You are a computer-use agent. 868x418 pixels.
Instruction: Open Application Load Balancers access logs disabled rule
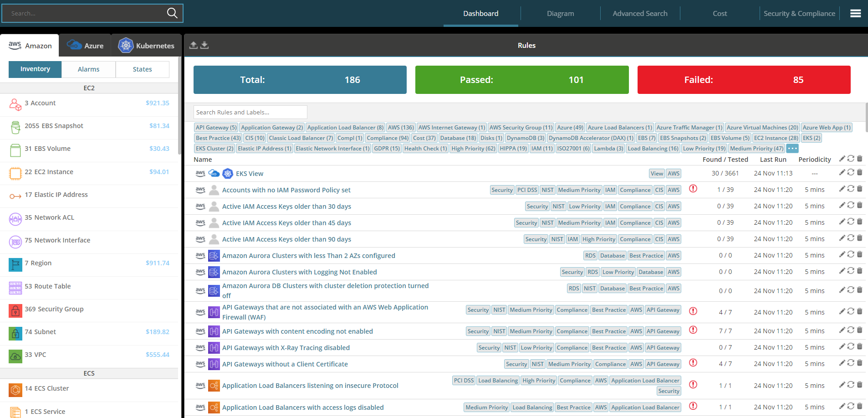click(x=303, y=408)
